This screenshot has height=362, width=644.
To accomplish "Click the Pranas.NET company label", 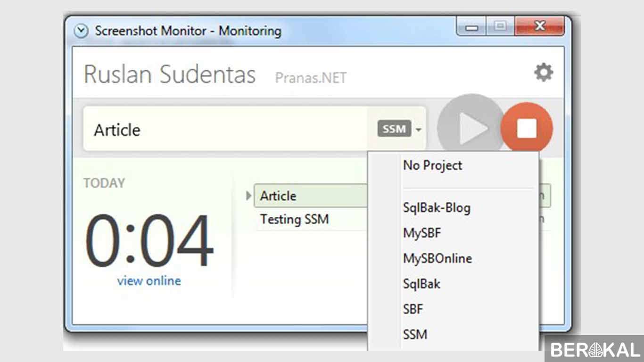I will coord(311,77).
